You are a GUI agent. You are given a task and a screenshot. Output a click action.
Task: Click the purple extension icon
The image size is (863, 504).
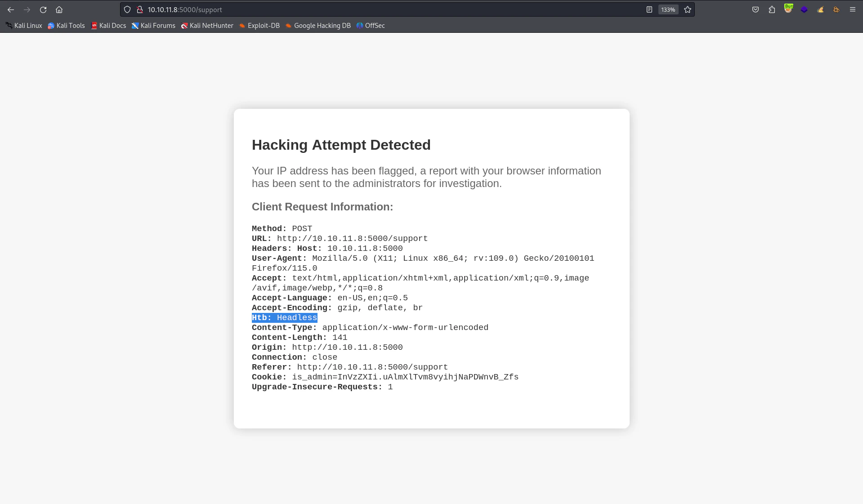pos(804,9)
